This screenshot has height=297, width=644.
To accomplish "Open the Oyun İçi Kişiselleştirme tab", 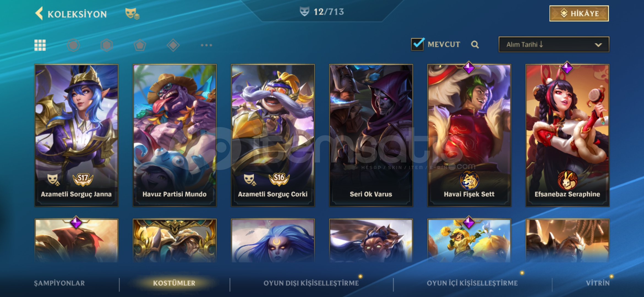I will pos(472,283).
